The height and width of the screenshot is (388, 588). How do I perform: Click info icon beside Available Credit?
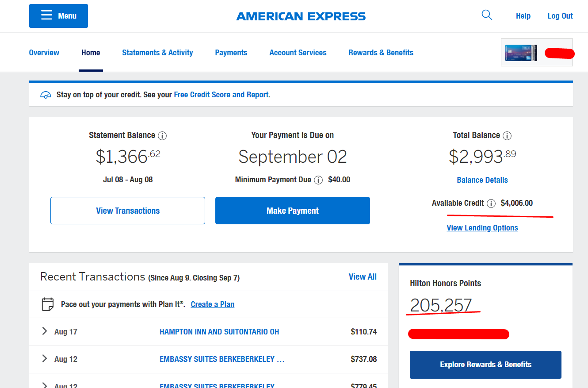491,204
